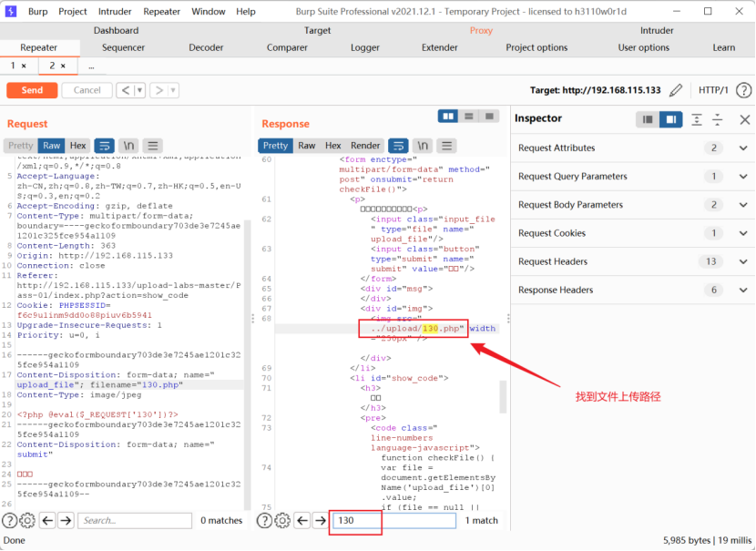Open forward history dropdown arrow
756x551 pixels.
173,90
